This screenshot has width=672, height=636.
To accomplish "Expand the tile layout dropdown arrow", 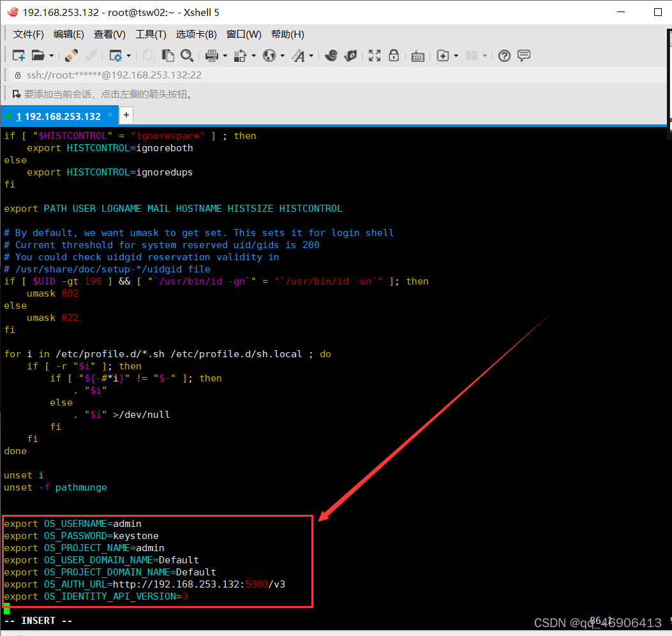I will coord(485,55).
